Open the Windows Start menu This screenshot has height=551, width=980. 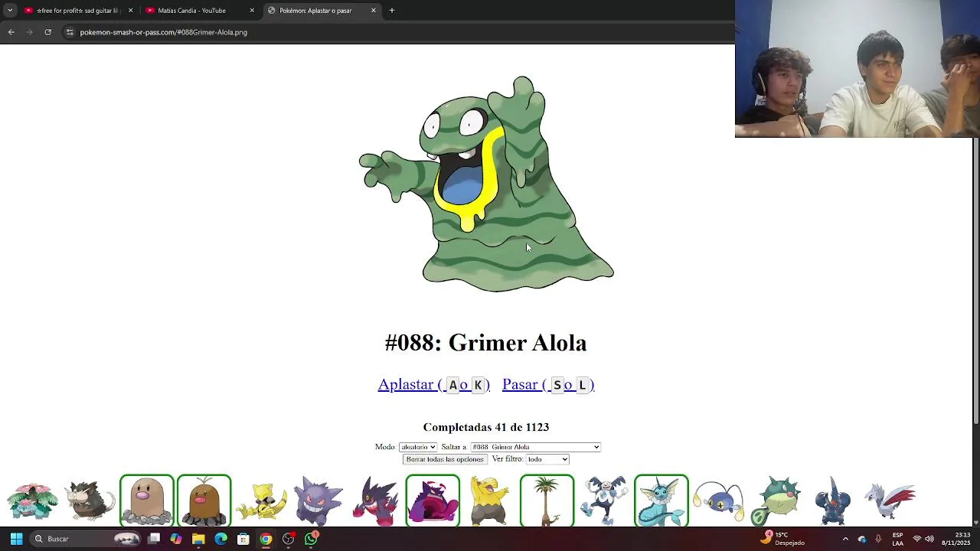(x=16, y=539)
